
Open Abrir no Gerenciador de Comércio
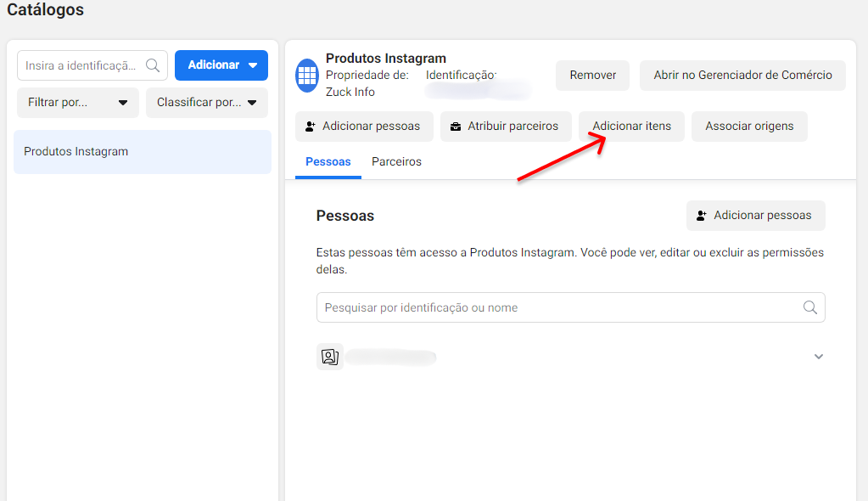click(742, 76)
